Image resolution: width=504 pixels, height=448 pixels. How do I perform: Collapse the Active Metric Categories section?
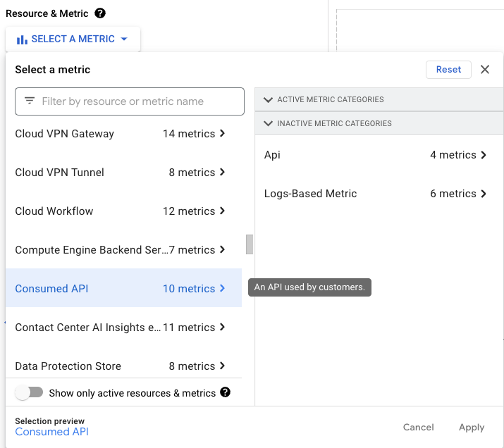[268, 100]
